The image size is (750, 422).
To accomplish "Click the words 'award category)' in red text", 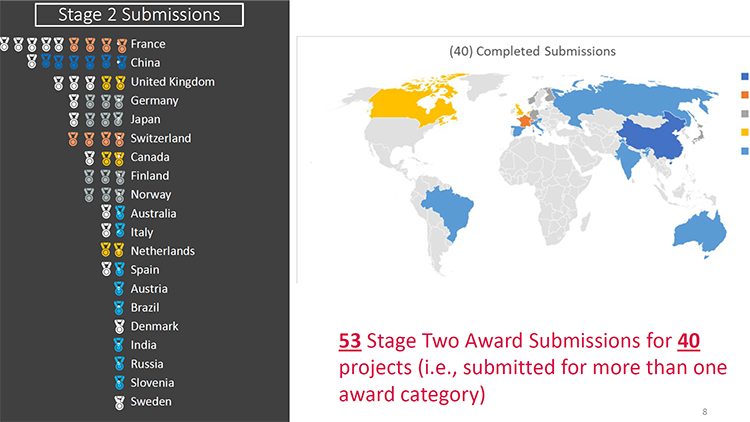I will [x=412, y=395].
